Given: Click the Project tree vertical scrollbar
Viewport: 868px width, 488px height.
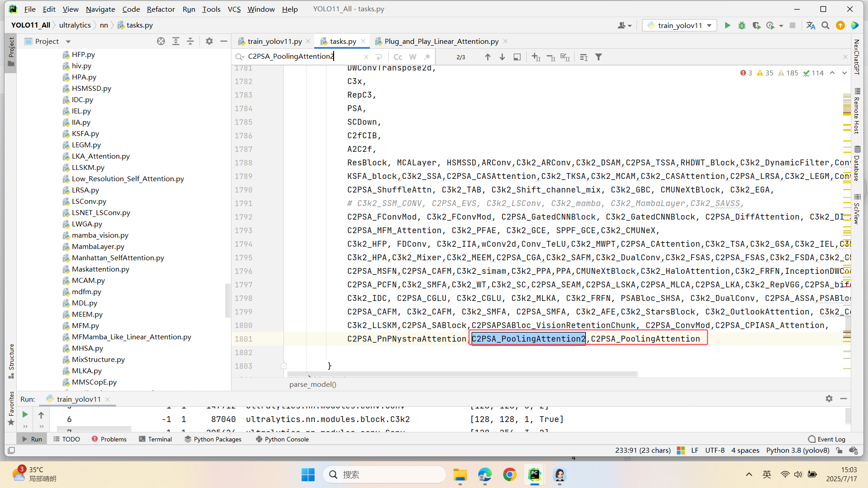Looking at the screenshot, I should 228,300.
